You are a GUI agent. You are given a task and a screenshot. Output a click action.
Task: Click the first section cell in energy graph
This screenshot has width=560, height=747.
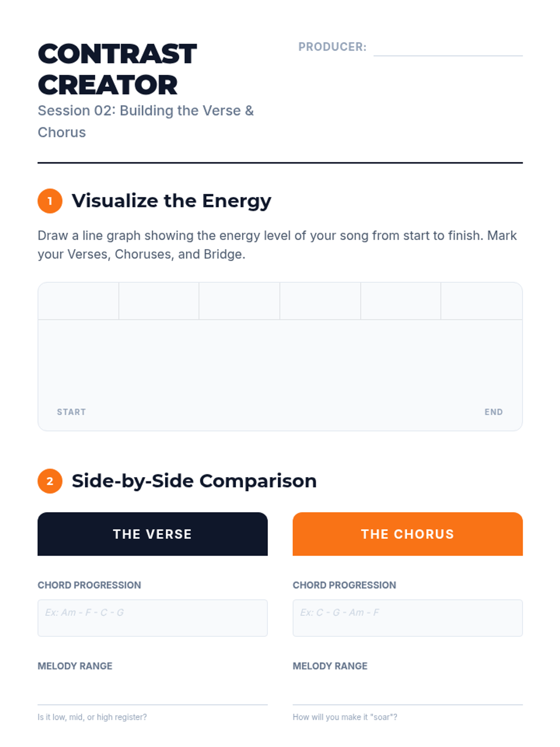(78, 301)
